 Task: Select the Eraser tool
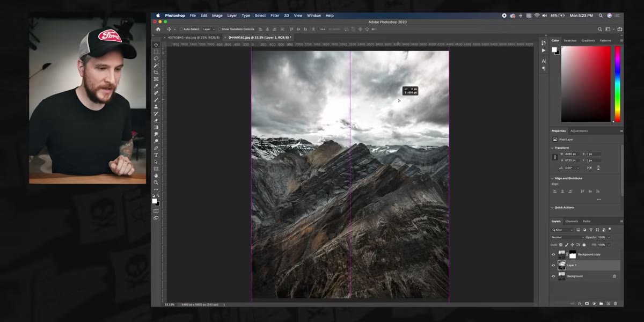click(x=156, y=121)
